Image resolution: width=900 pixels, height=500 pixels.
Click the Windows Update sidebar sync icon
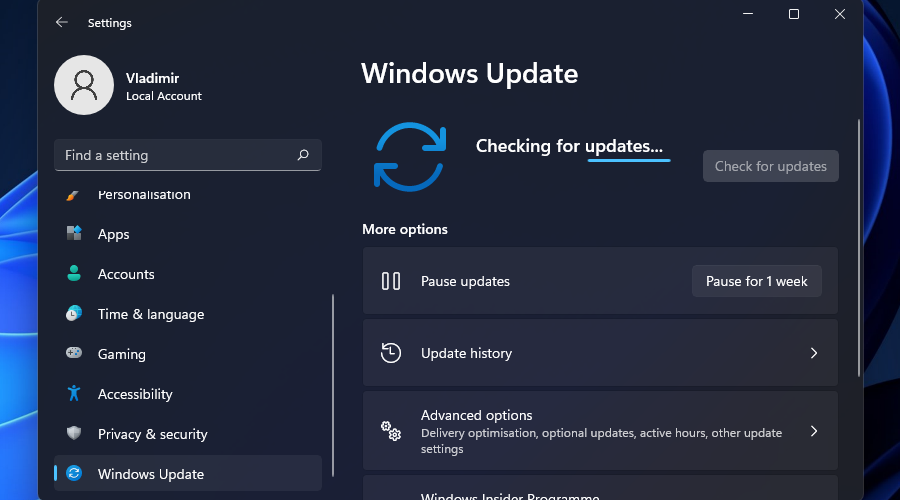point(74,473)
